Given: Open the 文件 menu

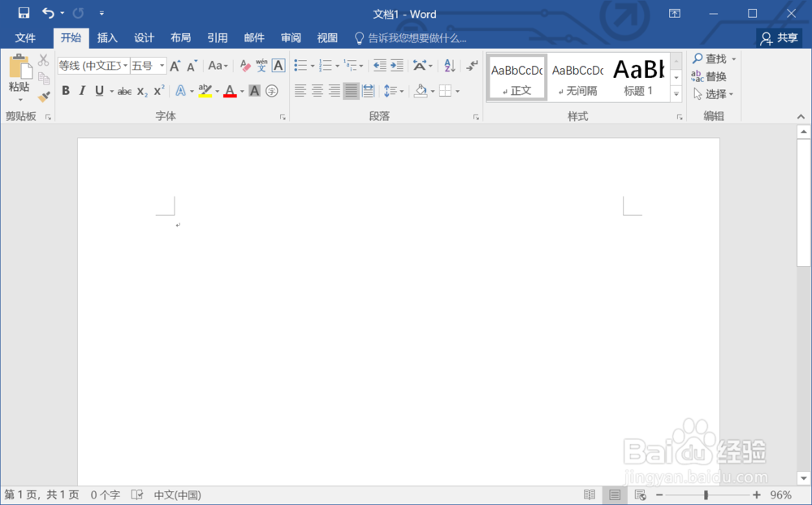Looking at the screenshot, I should [25, 38].
